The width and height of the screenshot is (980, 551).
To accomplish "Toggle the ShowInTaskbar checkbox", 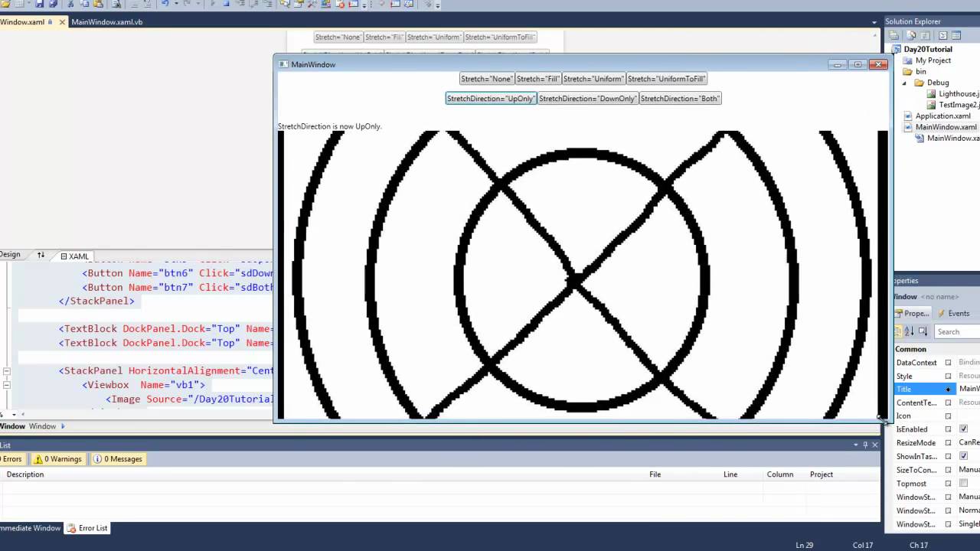I will (x=963, y=456).
